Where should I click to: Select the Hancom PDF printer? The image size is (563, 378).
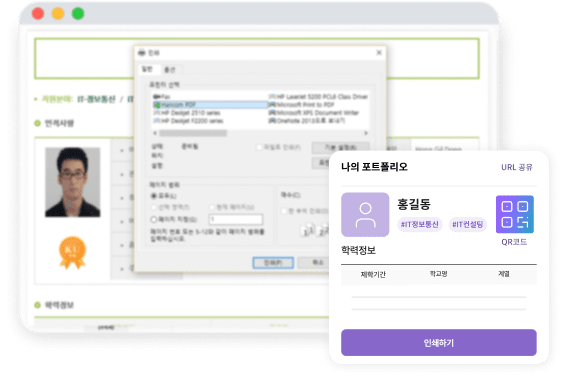[x=210, y=105]
